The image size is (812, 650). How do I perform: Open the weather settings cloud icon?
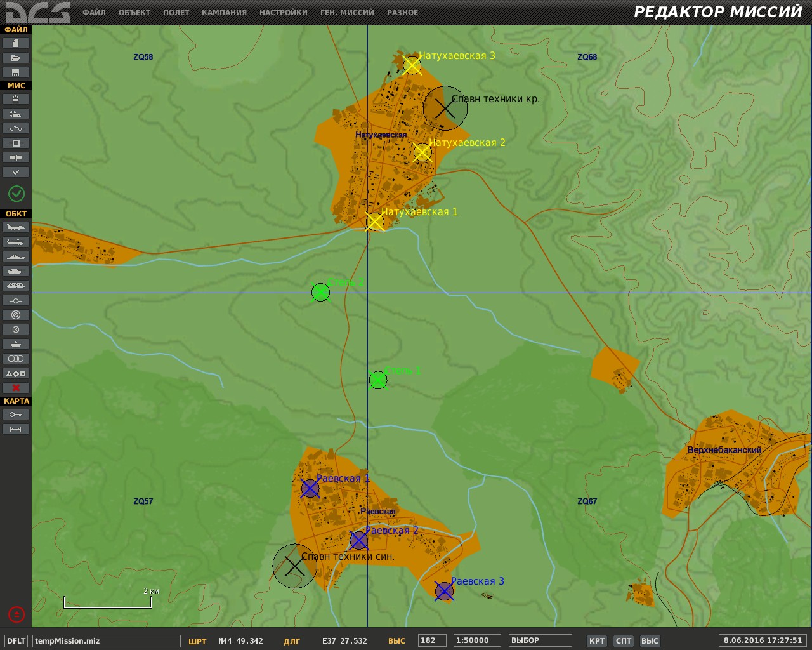click(16, 114)
